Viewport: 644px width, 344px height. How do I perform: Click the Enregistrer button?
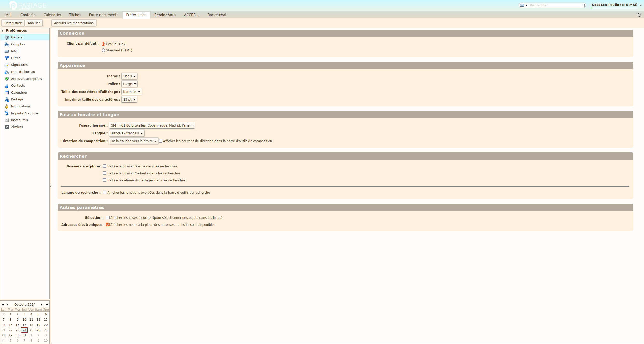point(13,23)
